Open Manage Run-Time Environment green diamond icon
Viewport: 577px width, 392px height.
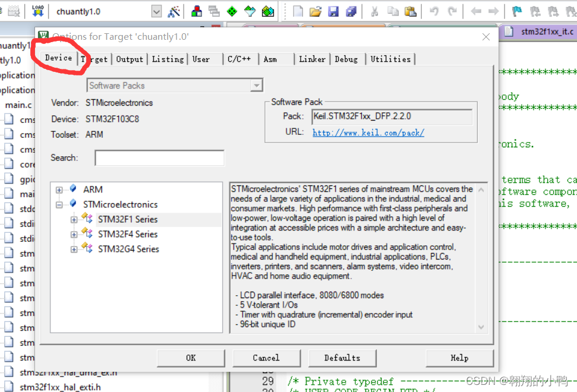[232, 11]
